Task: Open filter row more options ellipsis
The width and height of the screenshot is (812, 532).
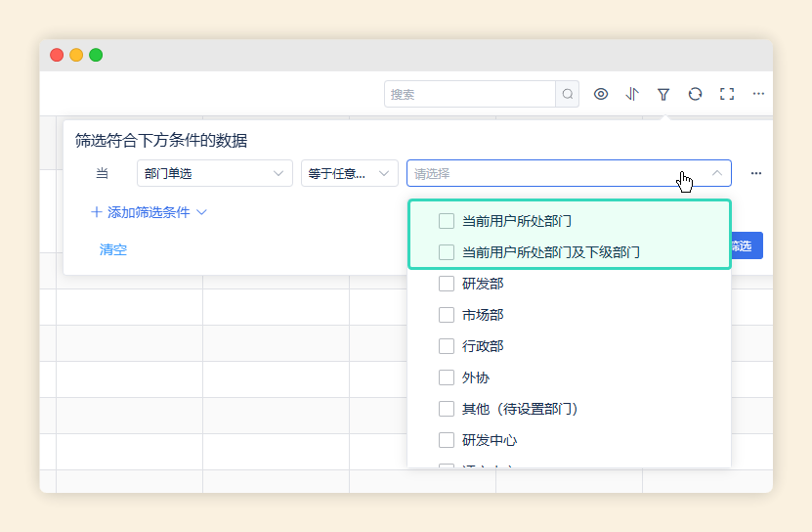Action: (x=755, y=173)
